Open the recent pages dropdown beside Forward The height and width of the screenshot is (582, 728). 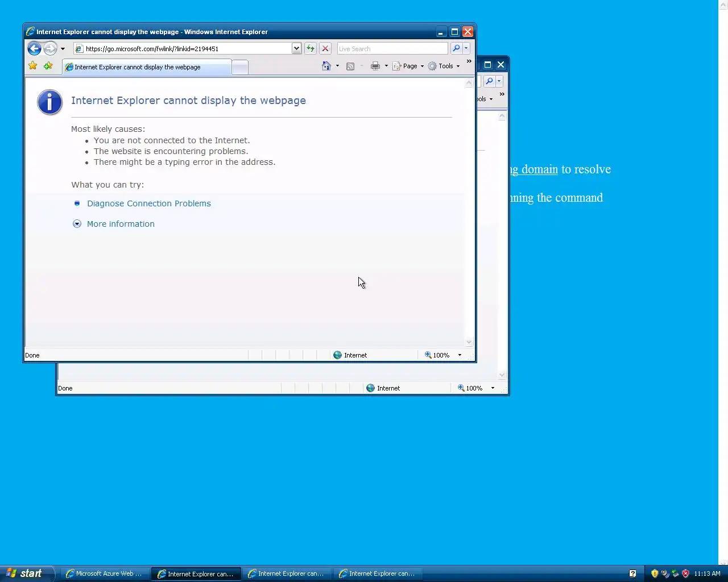click(63, 49)
